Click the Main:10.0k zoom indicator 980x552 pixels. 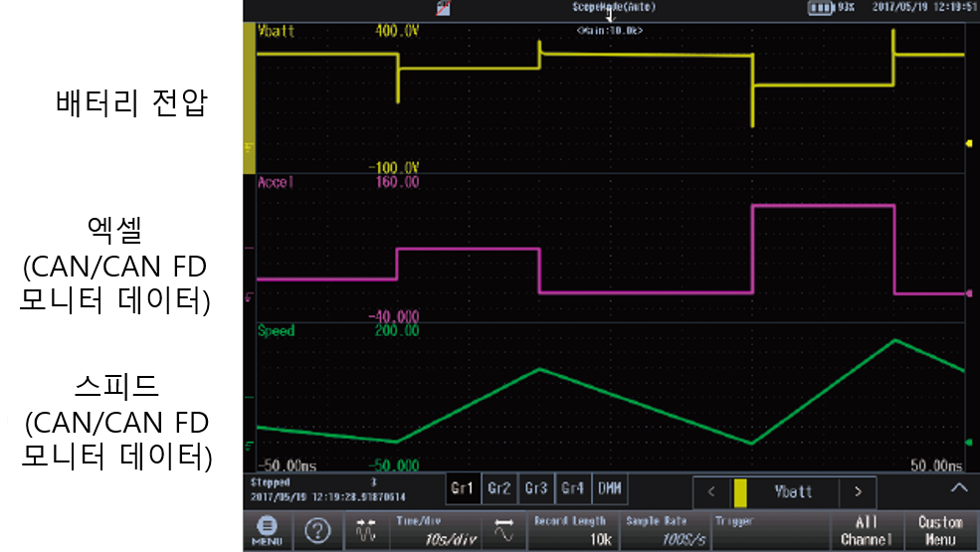coord(609,30)
